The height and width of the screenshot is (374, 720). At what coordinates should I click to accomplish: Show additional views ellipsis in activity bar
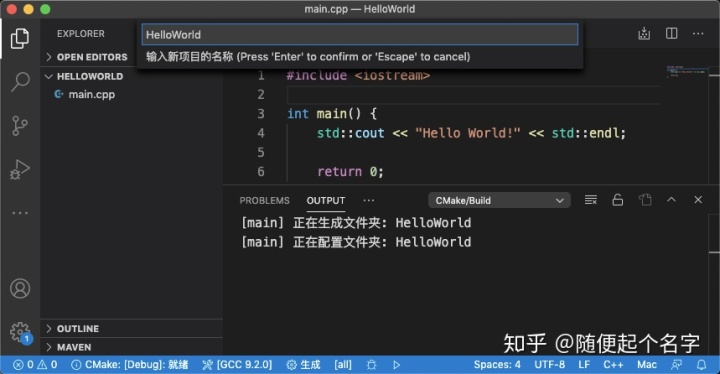[x=20, y=213]
